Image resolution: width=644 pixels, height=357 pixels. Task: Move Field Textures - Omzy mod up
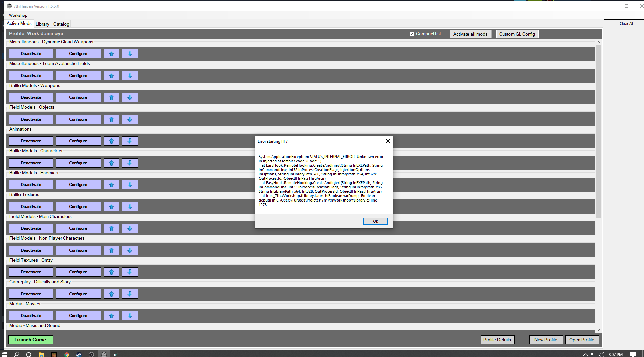[111, 272]
